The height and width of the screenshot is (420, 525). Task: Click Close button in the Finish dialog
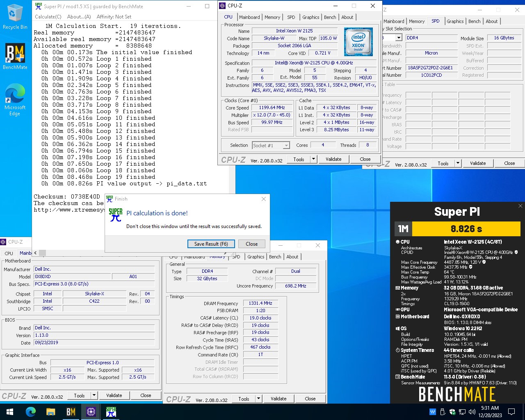[252, 244]
